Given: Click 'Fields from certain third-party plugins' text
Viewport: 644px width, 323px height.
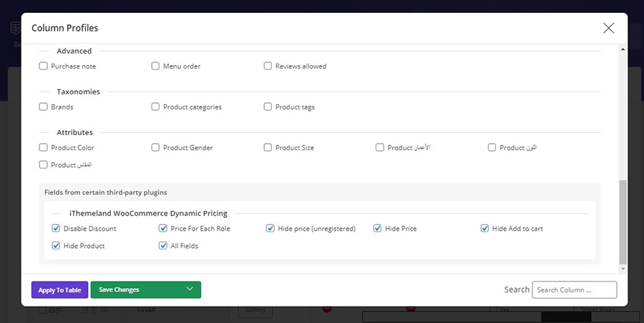Looking at the screenshot, I should (106, 192).
